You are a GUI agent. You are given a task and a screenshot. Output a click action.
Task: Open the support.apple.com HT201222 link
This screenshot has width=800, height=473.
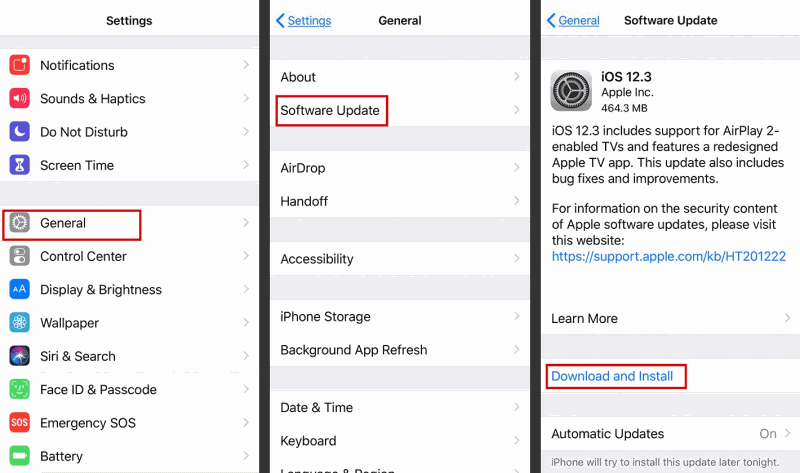tap(668, 257)
